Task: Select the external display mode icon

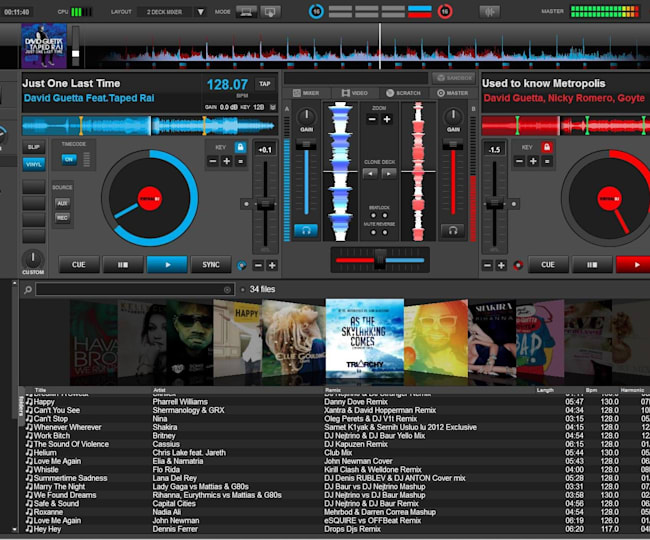Action: click(x=269, y=12)
